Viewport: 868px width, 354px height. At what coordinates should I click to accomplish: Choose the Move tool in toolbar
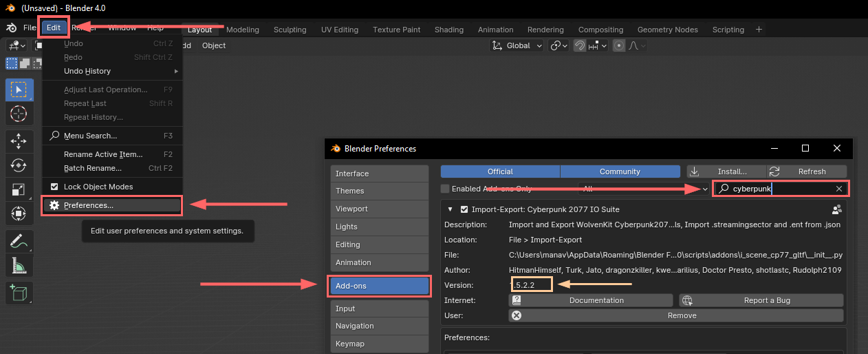[x=19, y=142]
